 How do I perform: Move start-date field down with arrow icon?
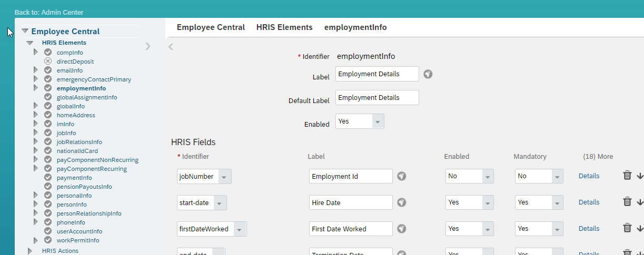coord(640,202)
